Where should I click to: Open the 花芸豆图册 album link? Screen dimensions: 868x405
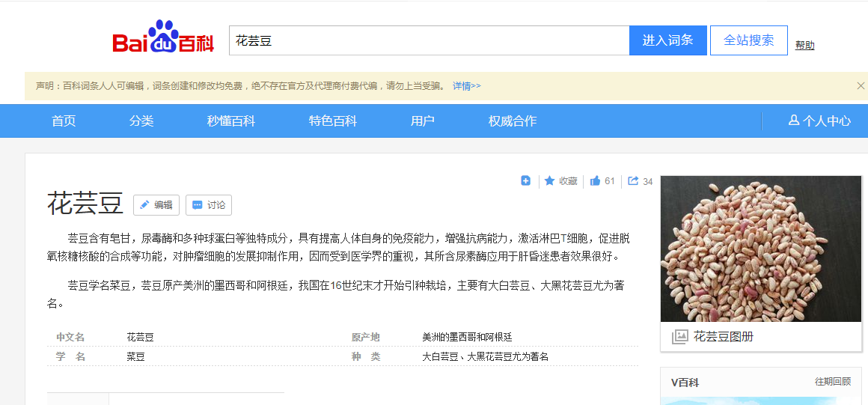click(x=724, y=336)
